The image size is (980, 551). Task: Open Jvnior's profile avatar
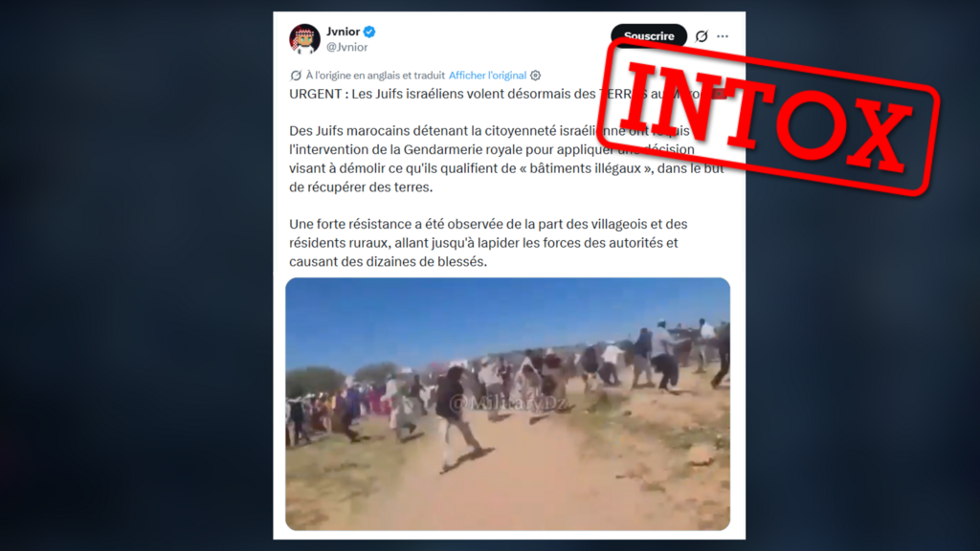[x=304, y=38]
